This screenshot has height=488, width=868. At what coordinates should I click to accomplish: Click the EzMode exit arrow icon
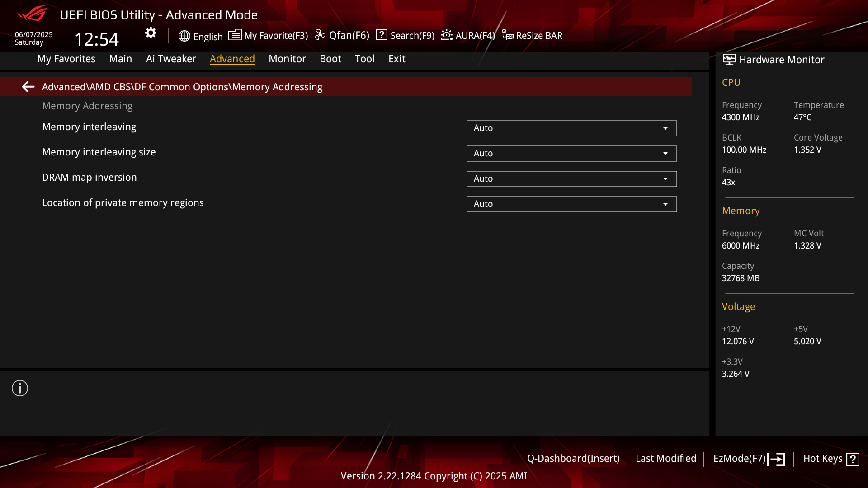[x=777, y=459]
